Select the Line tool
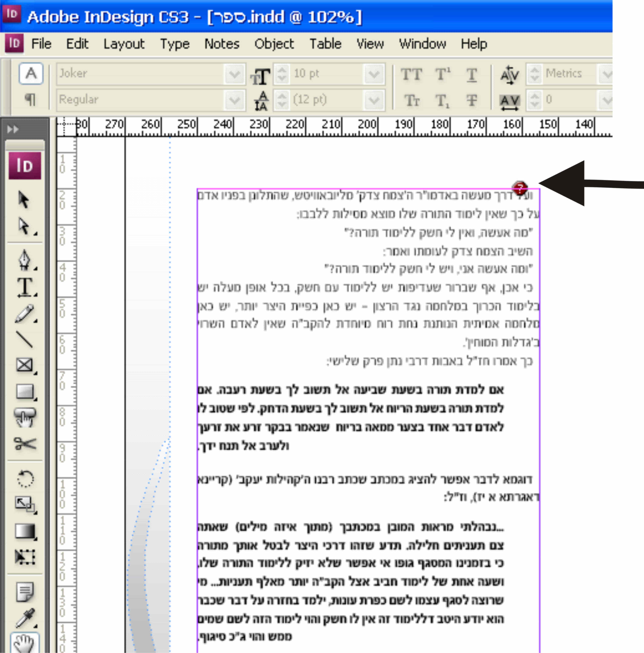This screenshot has height=653, width=644. click(24, 339)
